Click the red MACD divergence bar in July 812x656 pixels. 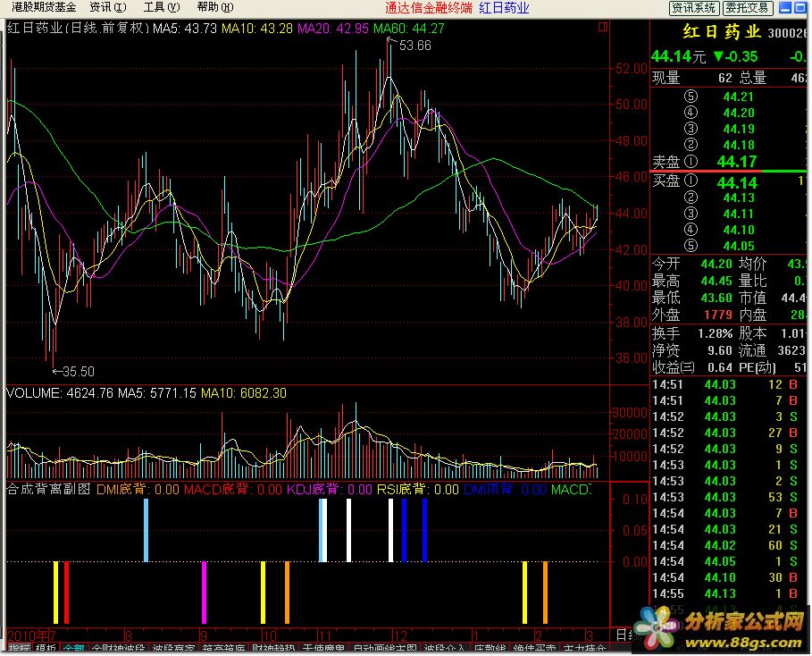pyautogui.click(x=66, y=593)
